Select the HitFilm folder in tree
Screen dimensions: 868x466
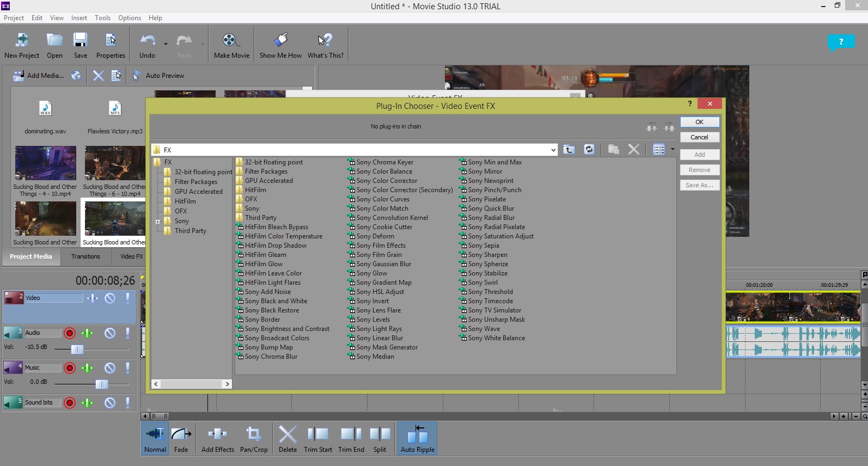[x=185, y=201]
